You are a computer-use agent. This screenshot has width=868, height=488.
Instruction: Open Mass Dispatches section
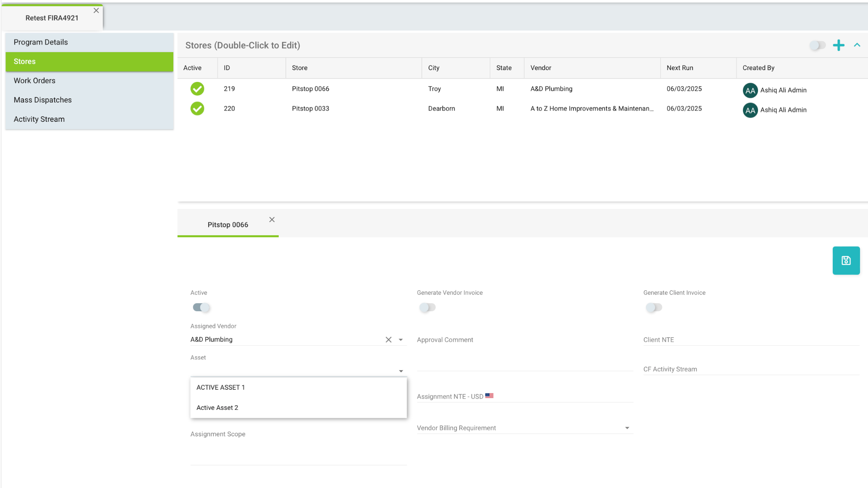89,100
